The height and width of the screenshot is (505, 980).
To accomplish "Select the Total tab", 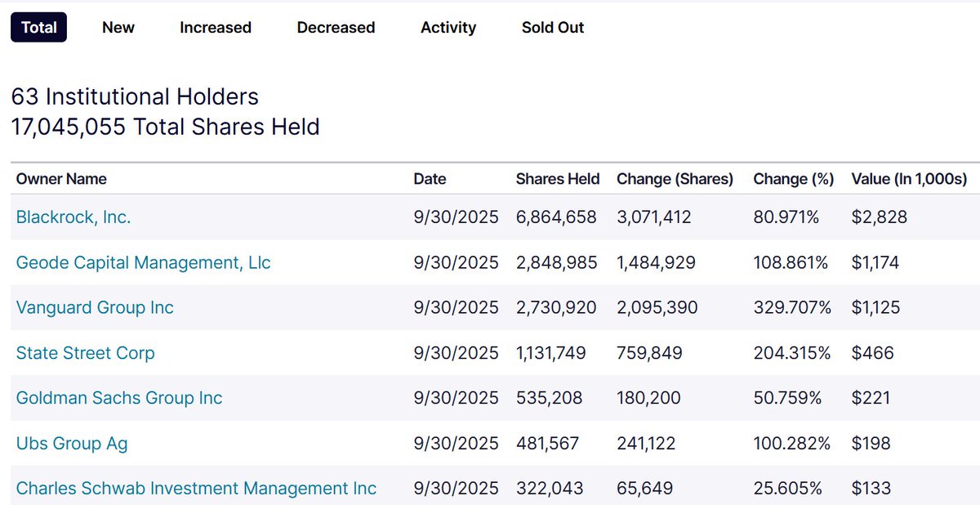I will 38,28.
